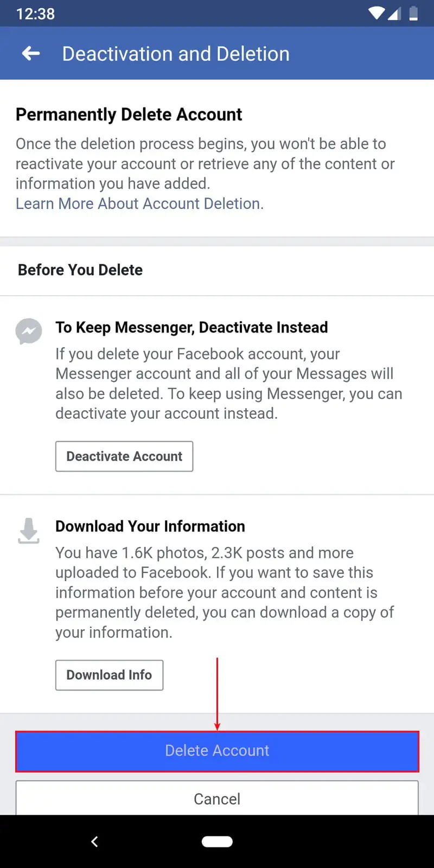The height and width of the screenshot is (868, 434).
Task: Tap the To Keep Messenger heading
Action: pyautogui.click(x=192, y=327)
